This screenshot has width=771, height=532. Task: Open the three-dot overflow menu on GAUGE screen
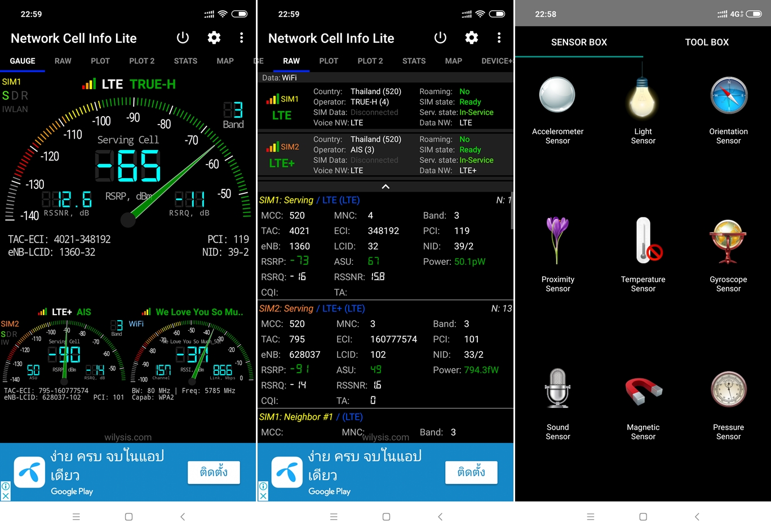[241, 38]
